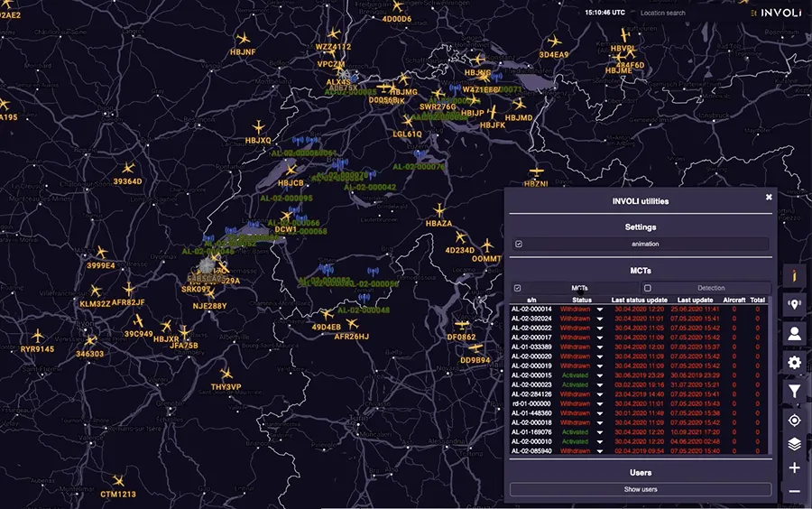Select aircraft RYR9145 on the map
812x509 pixels.
37,336
